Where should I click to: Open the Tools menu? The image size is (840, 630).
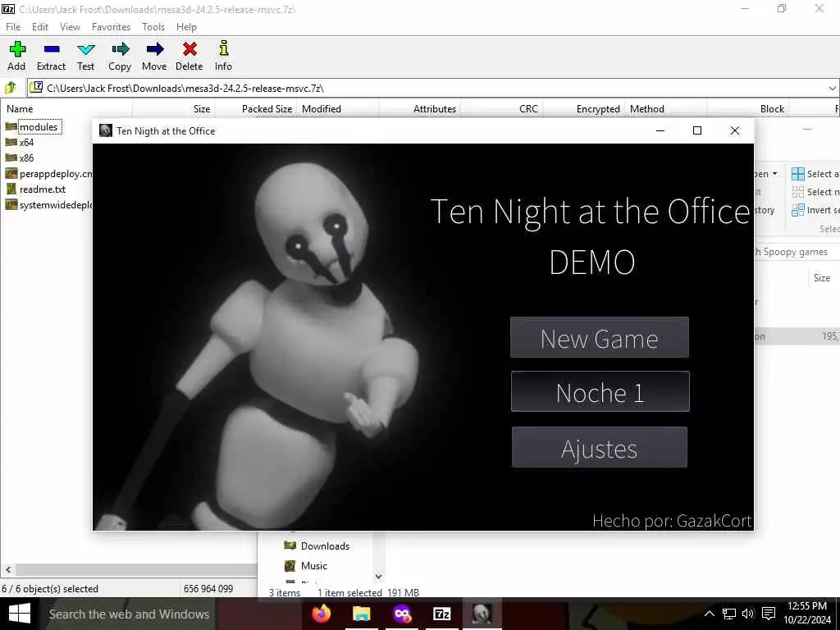pyautogui.click(x=153, y=27)
